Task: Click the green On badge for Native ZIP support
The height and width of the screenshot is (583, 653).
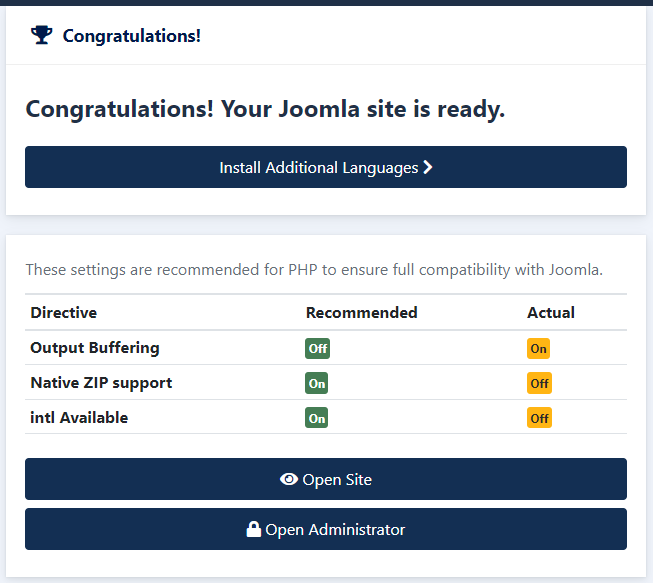Action: (317, 383)
